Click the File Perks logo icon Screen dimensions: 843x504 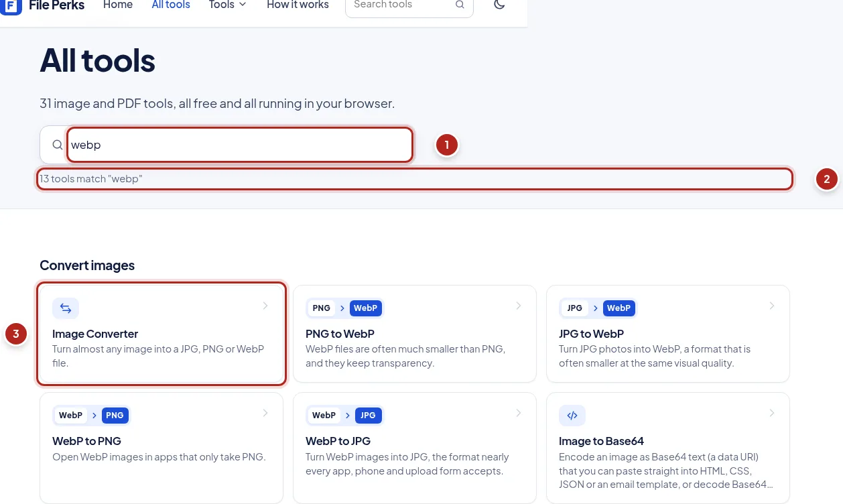click(x=11, y=6)
